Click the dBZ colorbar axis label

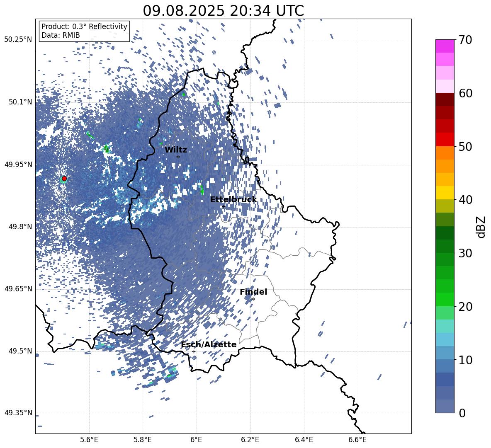click(x=481, y=227)
